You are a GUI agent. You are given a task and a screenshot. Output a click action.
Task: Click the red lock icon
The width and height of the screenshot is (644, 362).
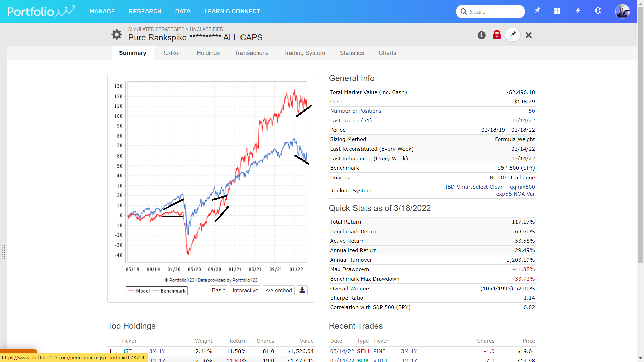point(497,35)
